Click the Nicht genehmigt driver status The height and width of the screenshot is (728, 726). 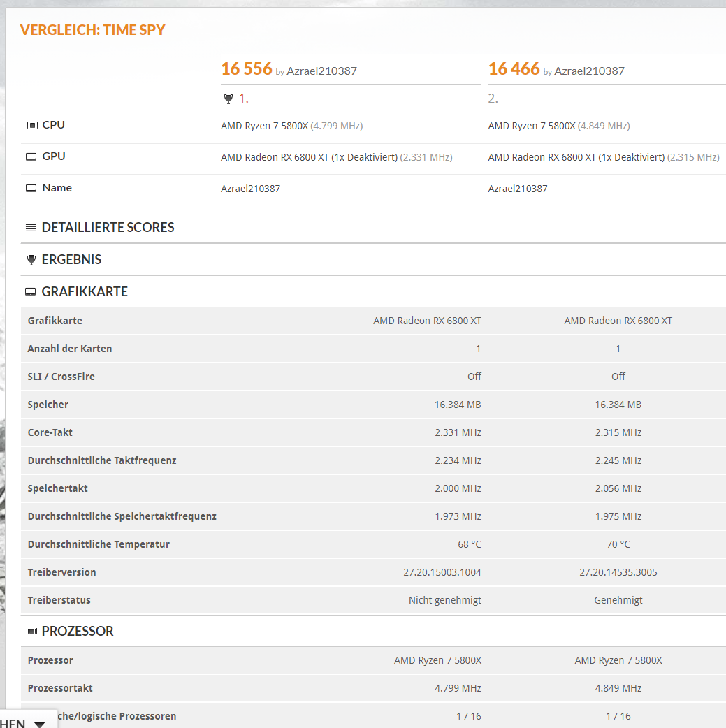[x=445, y=600]
